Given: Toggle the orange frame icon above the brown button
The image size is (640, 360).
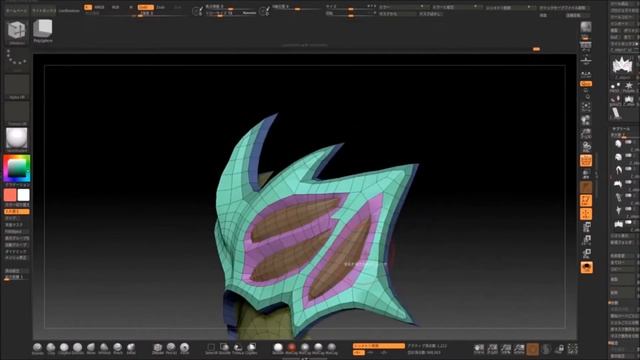Looking at the screenshot, I should click(x=586, y=160).
